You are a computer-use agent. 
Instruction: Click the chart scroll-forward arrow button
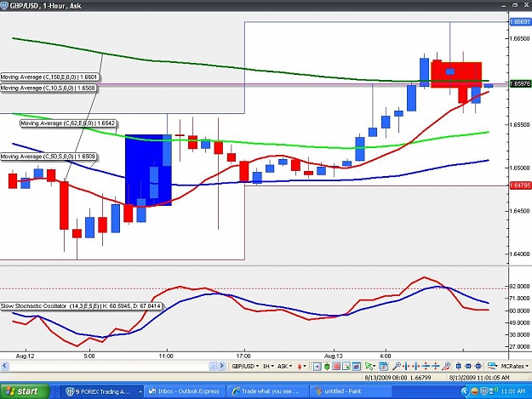(x=221, y=366)
